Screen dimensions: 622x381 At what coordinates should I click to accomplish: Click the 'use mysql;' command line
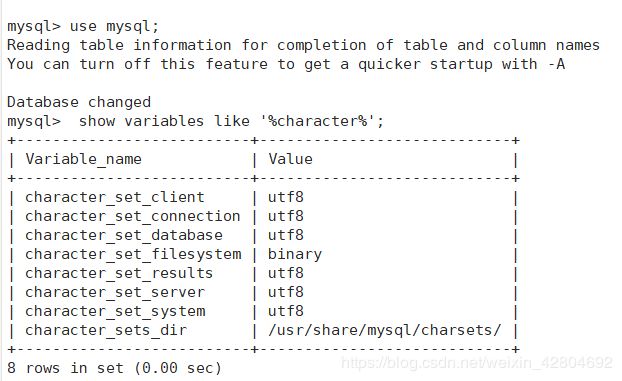[x=83, y=27]
